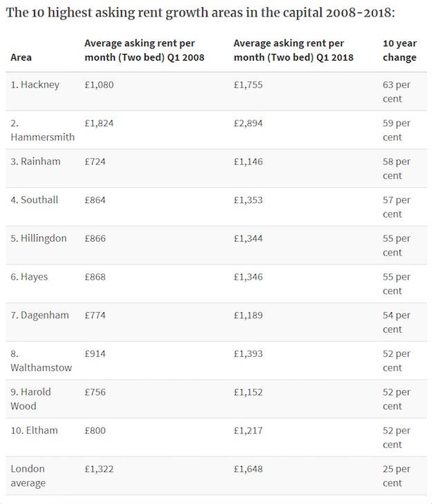The width and height of the screenshot is (432, 504).
Task: Click the "5. Hillingdon" area cell
Action: [x=39, y=238]
